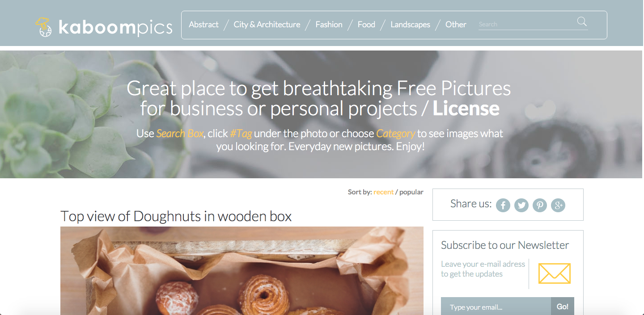Screen dimensions: 644x315
Task: Open the License link in banner
Action: click(x=466, y=109)
